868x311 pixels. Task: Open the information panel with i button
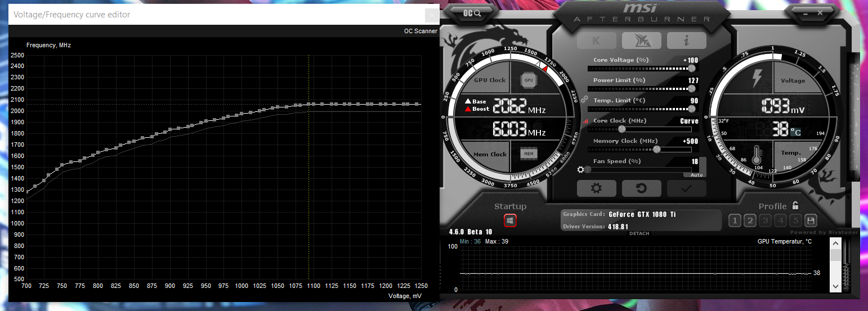tap(687, 40)
